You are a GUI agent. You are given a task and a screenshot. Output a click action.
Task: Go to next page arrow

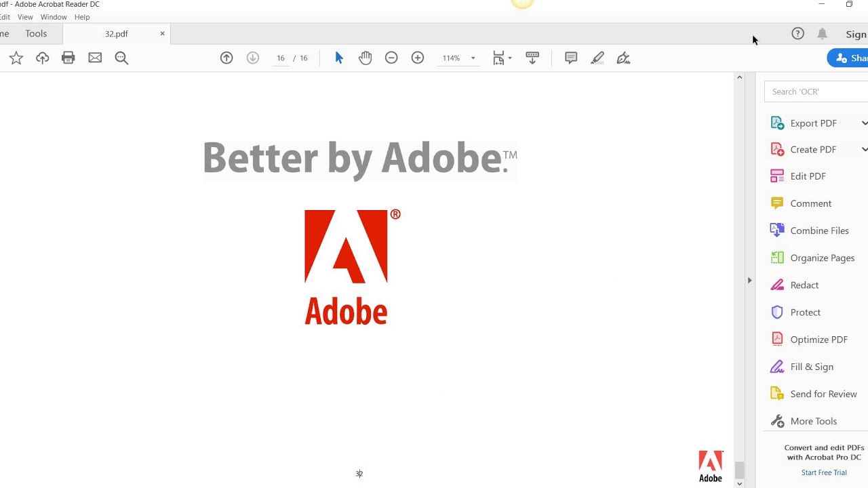[253, 58]
